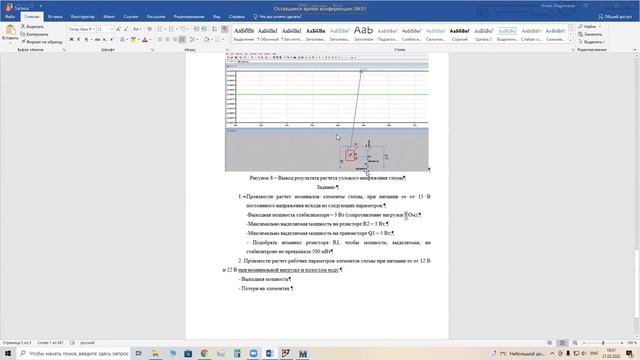Click the Paste (Вставить) clipboard icon
Viewport: 640px width, 360px height.
[x=10, y=30]
